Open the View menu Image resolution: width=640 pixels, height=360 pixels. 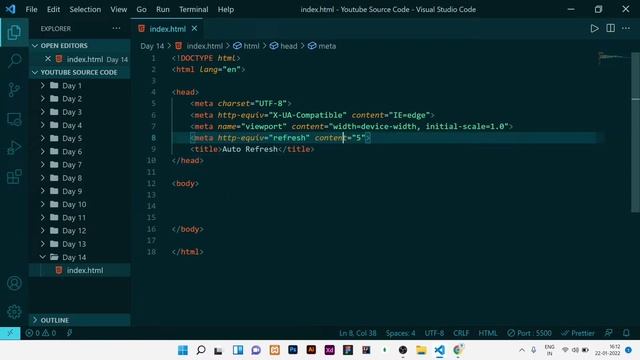[118, 9]
